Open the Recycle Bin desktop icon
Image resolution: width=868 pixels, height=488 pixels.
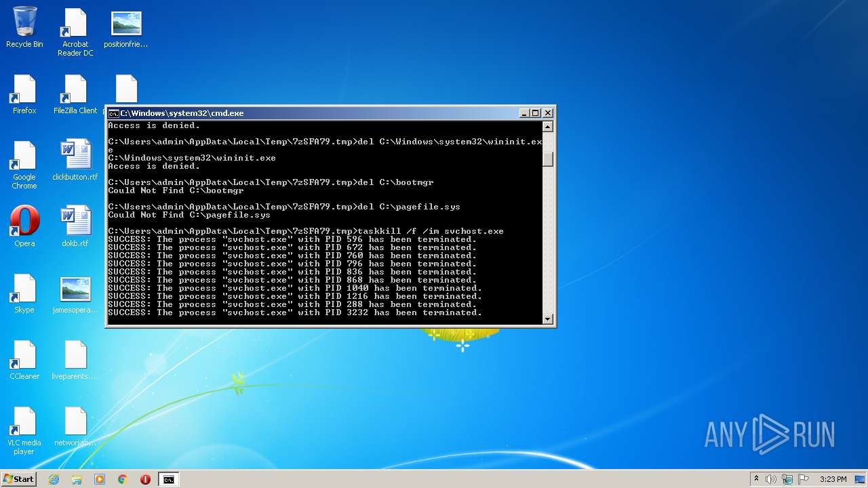(x=24, y=28)
